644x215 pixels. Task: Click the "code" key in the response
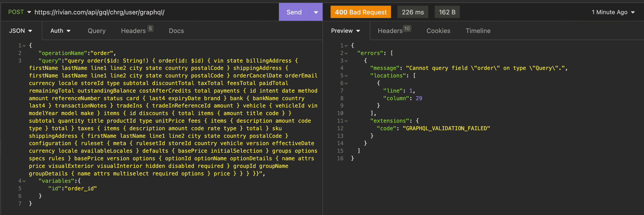pyautogui.click(x=386, y=128)
